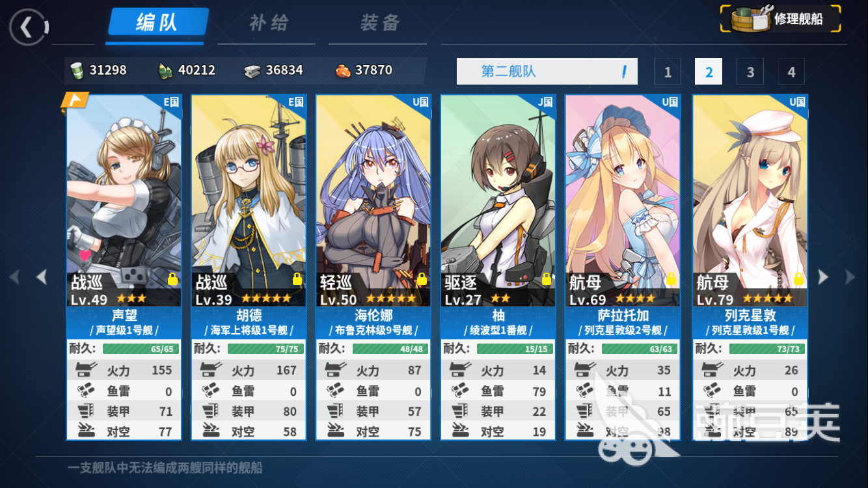Click the steel ingot resource icon
The height and width of the screenshot is (488, 868).
pyautogui.click(x=252, y=70)
